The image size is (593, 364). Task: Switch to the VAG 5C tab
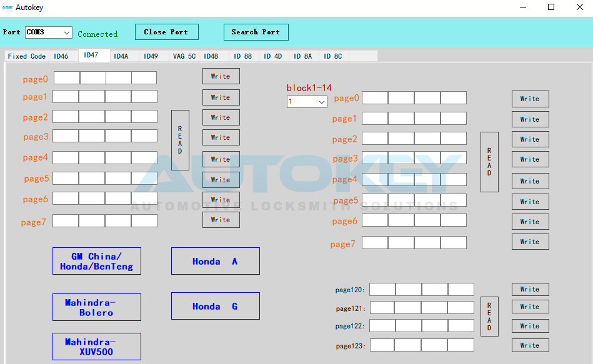coord(184,56)
